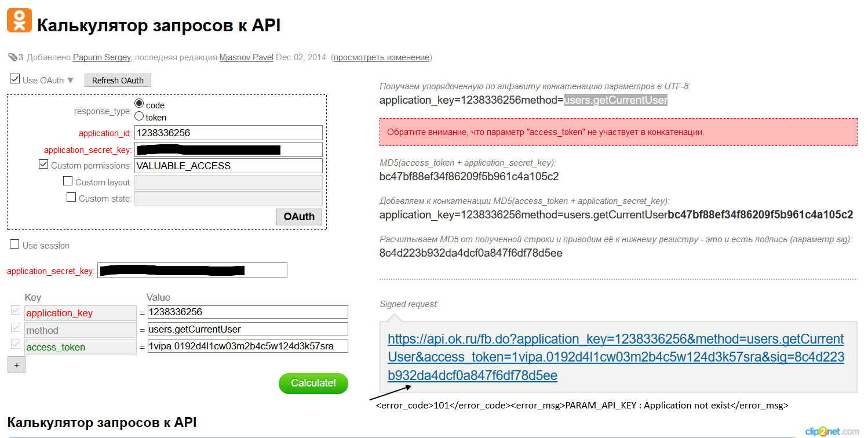
Task: Click the response_type label
Action: [x=103, y=111]
